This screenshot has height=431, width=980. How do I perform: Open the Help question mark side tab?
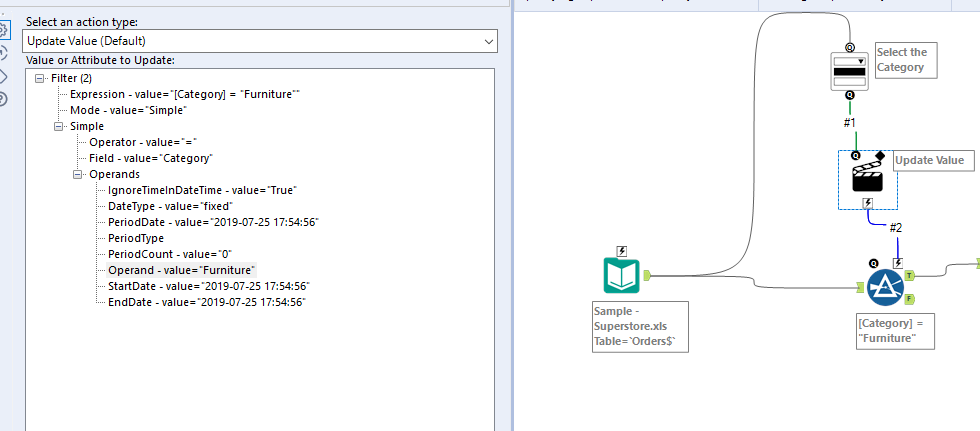click(3, 99)
